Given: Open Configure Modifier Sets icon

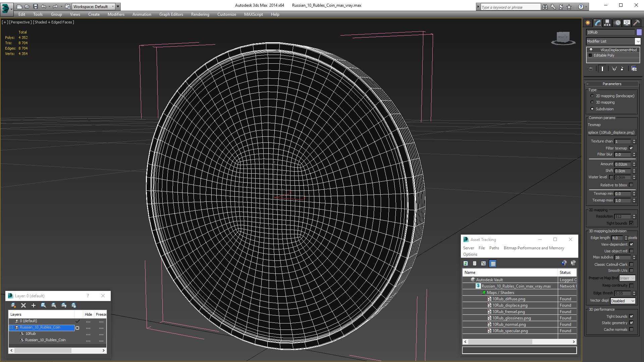Looking at the screenshot, I should [x=634, y=69].
